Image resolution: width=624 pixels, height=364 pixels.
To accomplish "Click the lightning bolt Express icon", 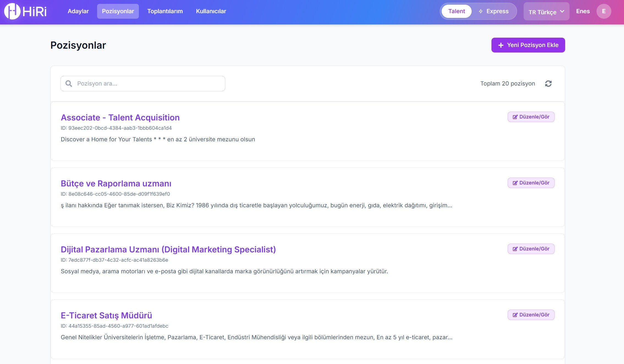I will tap(481, 11).
